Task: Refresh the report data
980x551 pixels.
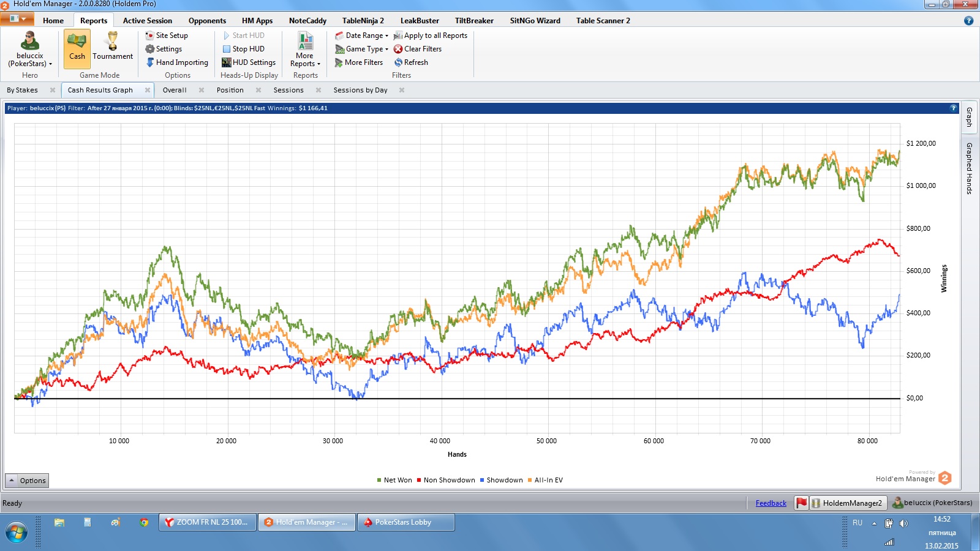Action: click(x=411, y=62)
